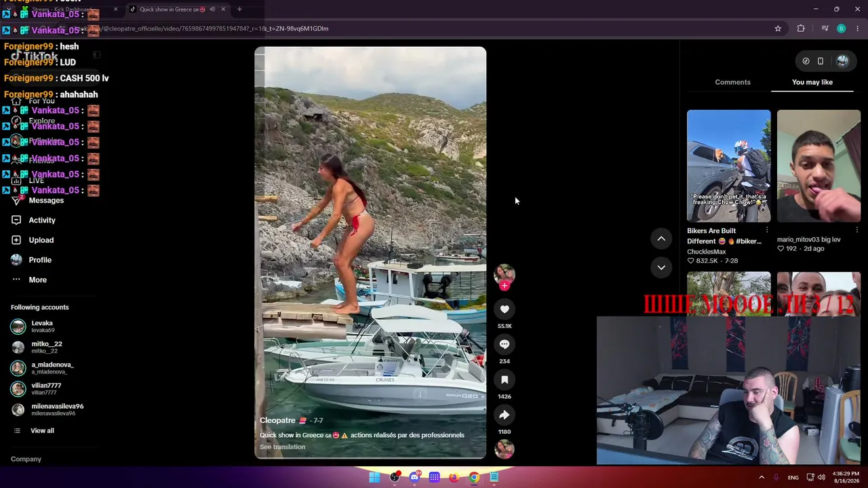
Task: Bookmark this page with the star icon
Action: pyautogui.click(x=778, y=28)
